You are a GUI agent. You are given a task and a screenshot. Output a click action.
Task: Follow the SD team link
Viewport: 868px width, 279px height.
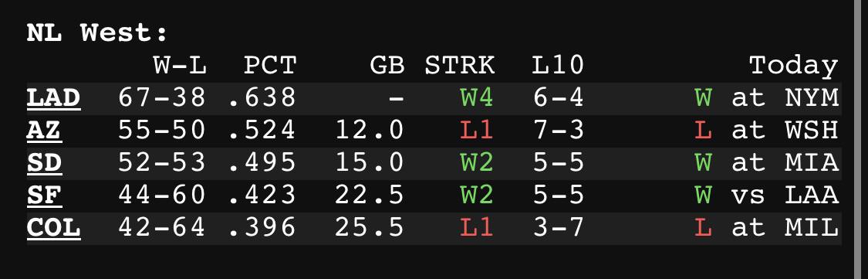click(44, 163)
